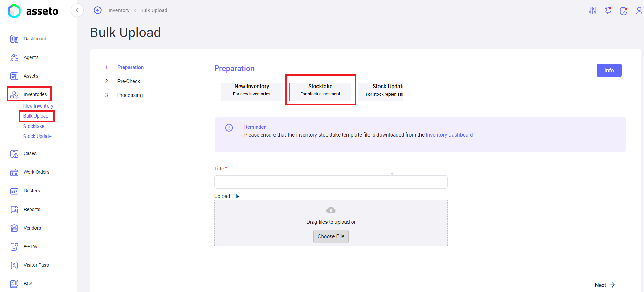Select the New Inventory upload option

click(252, 90)
